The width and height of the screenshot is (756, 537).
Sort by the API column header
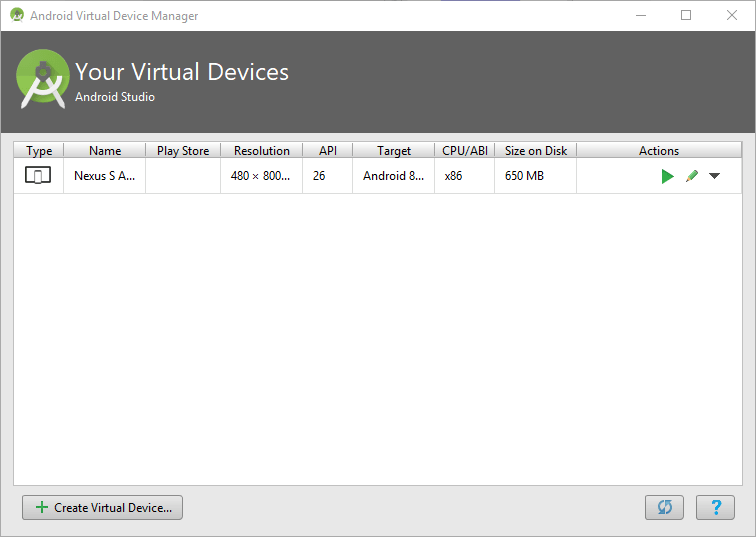[327, 150]
